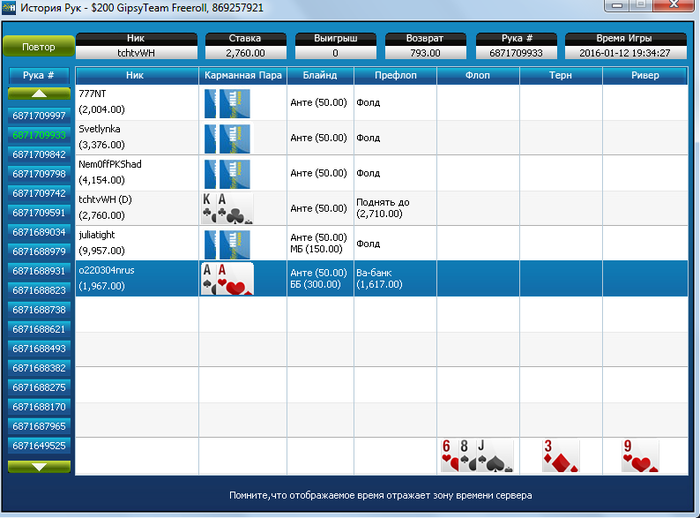Click the application icon in title bar
Screen dimensions: 700x518
pyautogui.click(x=9, y=8)
